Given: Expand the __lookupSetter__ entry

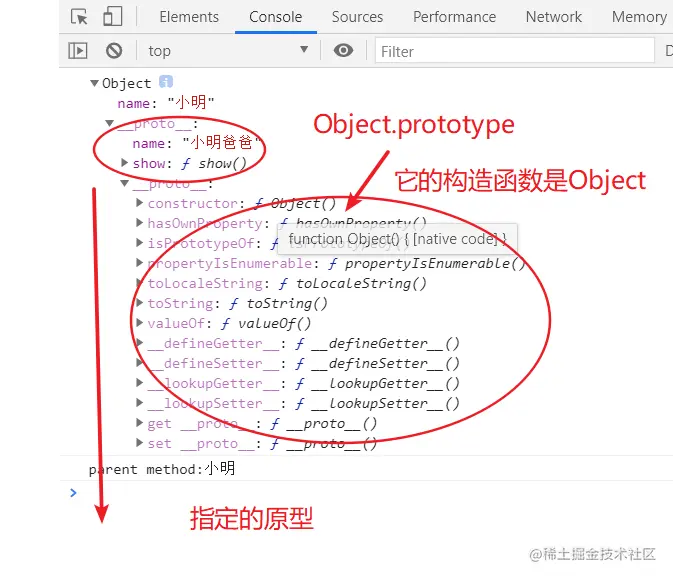Looking at the screenshot, I should point(139,403).
